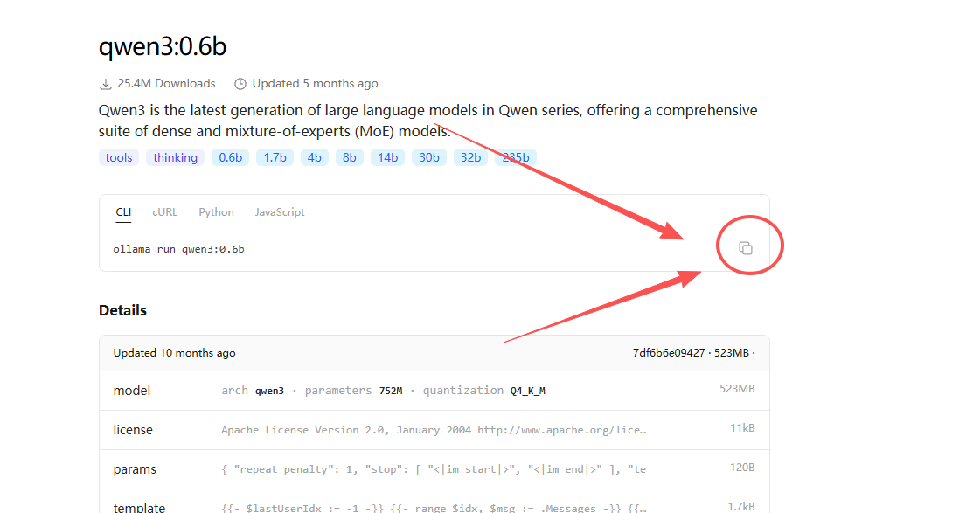
Task: Open the JavaScript tab
Action: click(280, 212)
